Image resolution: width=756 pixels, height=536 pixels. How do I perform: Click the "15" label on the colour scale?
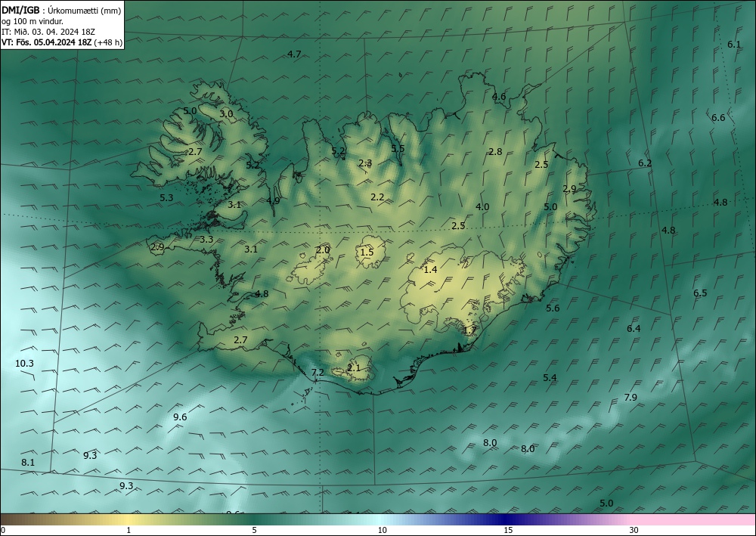(x=508, y=530)
